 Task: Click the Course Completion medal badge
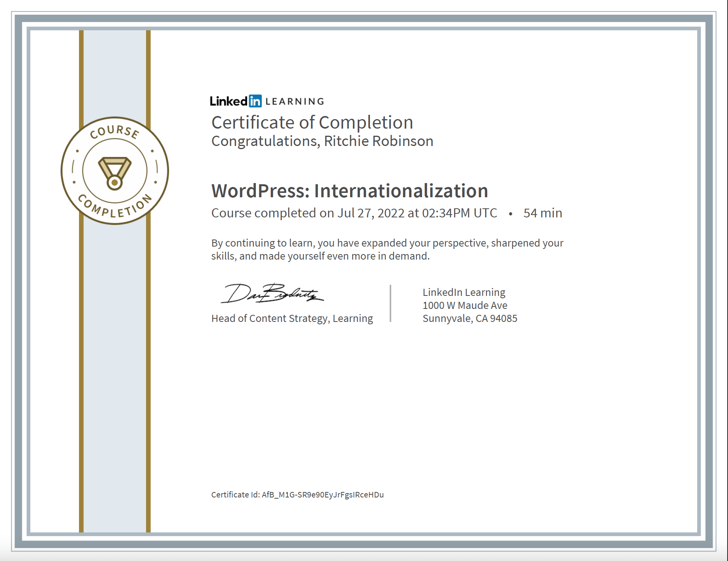pyautogui.click(x=115, y=171)
